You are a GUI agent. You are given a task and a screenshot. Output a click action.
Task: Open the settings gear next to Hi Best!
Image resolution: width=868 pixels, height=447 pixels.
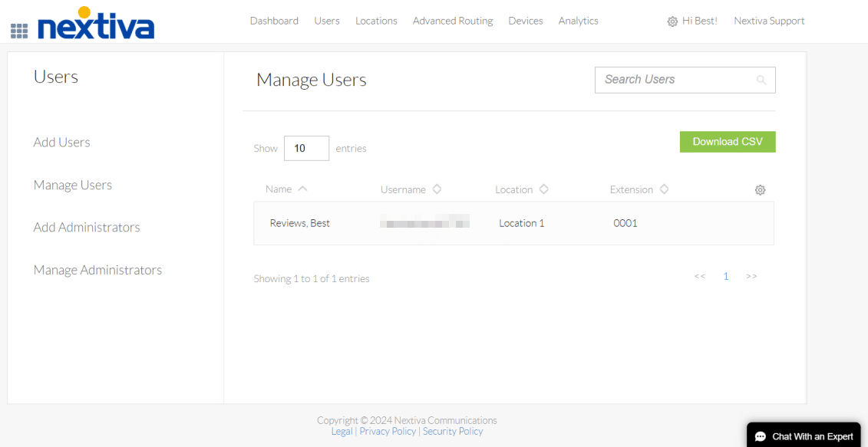pos(672,21)
